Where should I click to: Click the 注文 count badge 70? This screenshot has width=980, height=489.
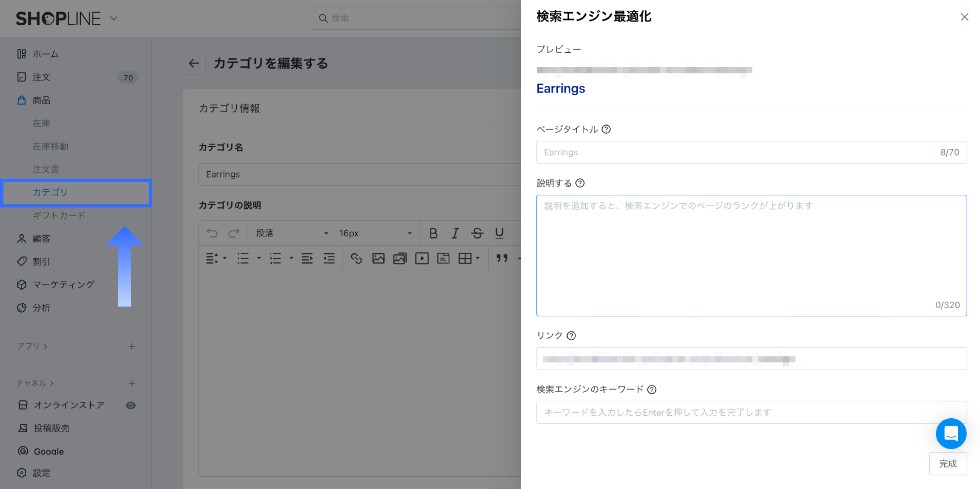[x=128, y=78]
